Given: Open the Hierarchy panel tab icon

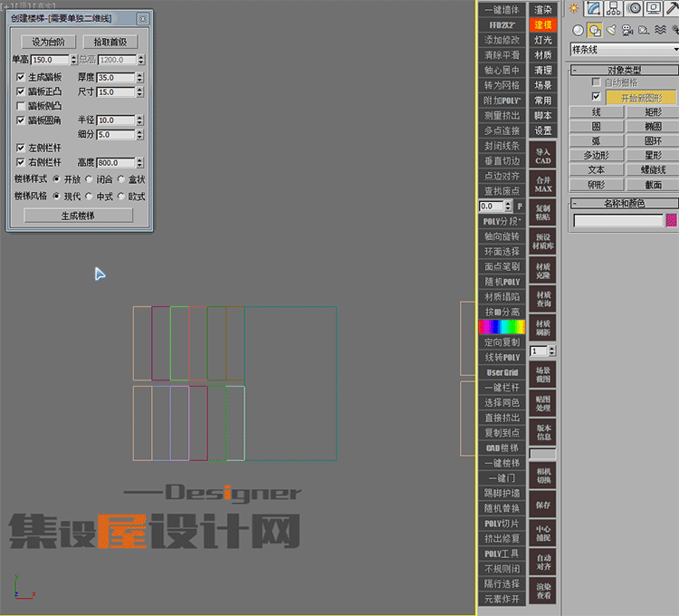Looking at the screenshot, I should pos(613,8).
